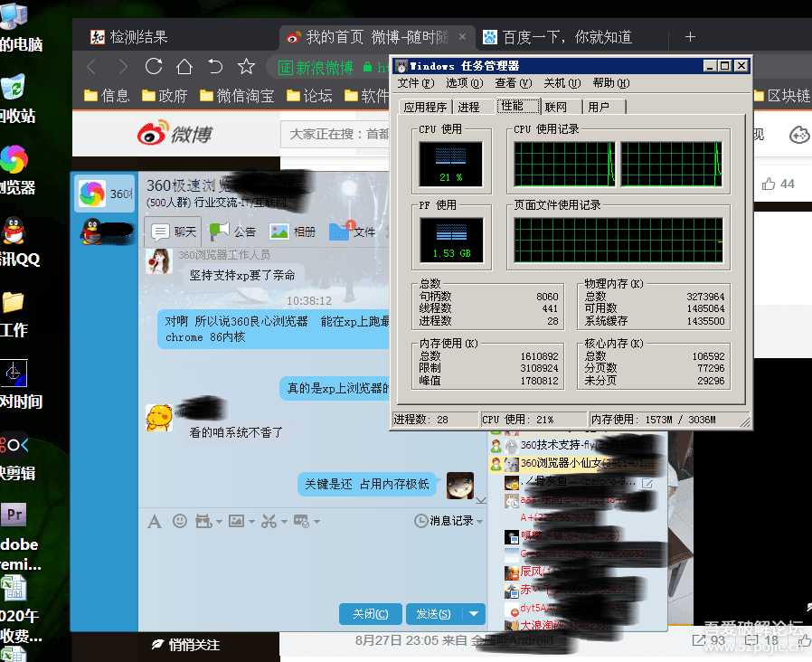Viewport: 812px width, 662px height.
Task: Click the font style 'A' icon in chat
Action: pos(155,521)
